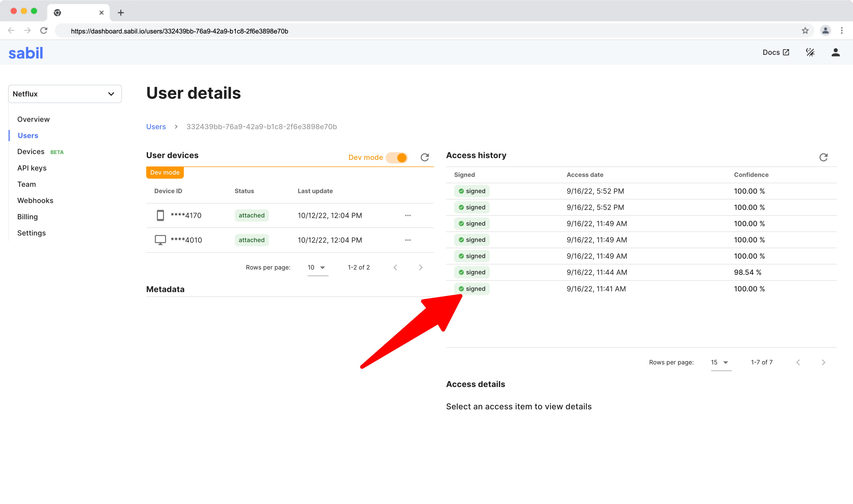The width and height of the screenshot is (853, 504).
Task: Bookmark this page with star icon
Action: (805, 30)
